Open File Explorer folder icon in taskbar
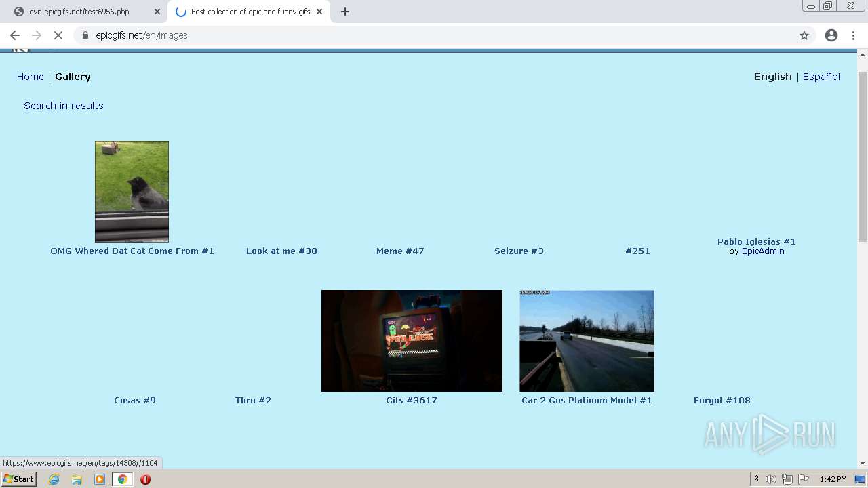The width and height of the screenshot is (868, 488). (x=77, y=479)
